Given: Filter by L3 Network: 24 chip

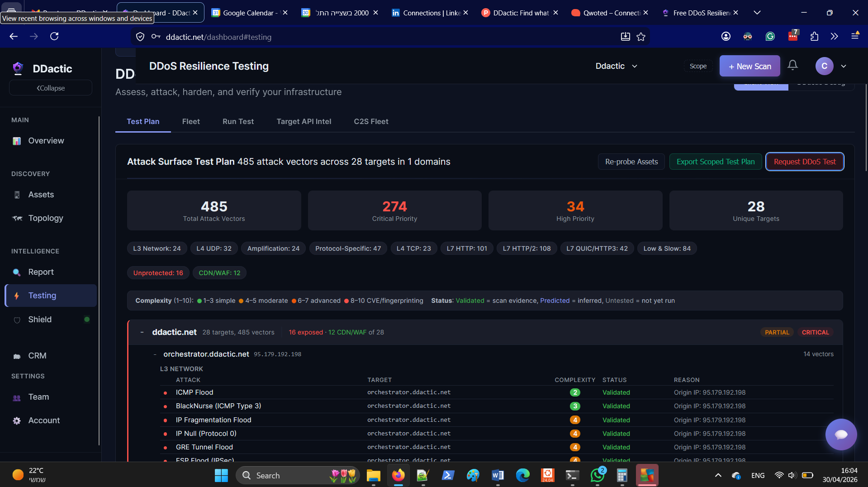Looking at the screenshot, I should coord(157,248).
